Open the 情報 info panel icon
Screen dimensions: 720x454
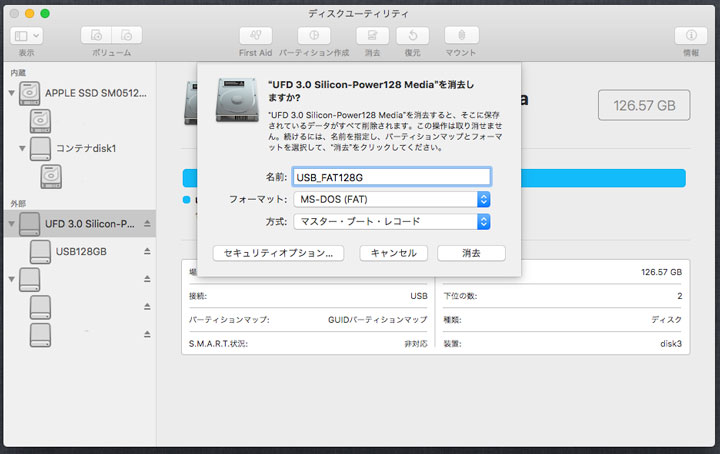(690, 36)
